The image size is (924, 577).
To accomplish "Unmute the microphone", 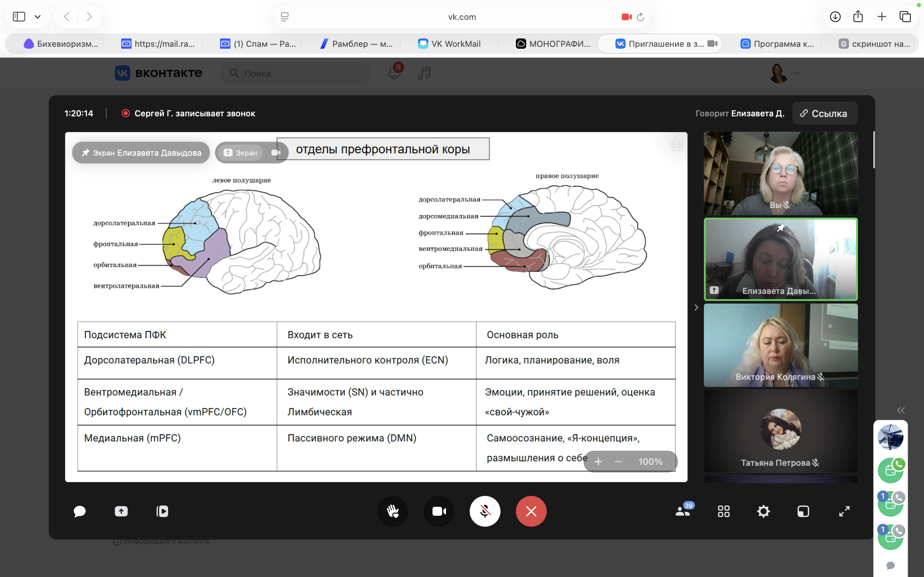I will [485, 511].
